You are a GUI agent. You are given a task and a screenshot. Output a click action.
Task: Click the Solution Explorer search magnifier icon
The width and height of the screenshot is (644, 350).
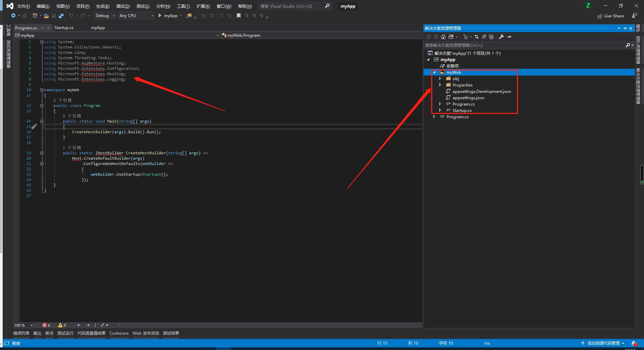628,45
